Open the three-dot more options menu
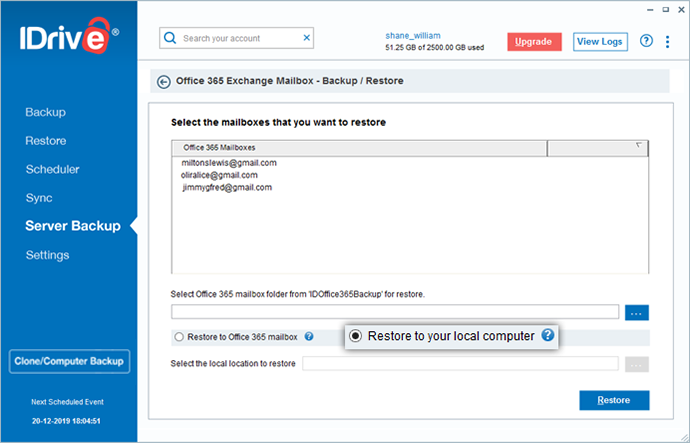The height and width of the screenshot is (443, 690). pos(668,41)
